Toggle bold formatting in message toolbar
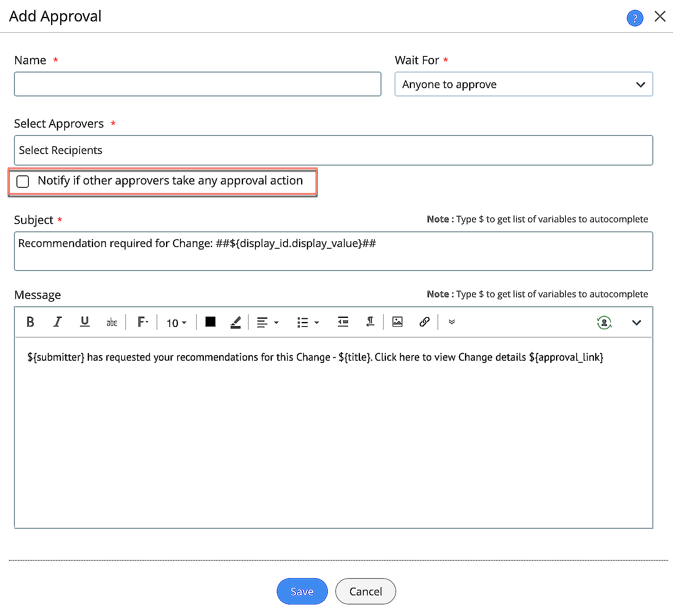The image size is (673, 616). [x=30, y=322]
